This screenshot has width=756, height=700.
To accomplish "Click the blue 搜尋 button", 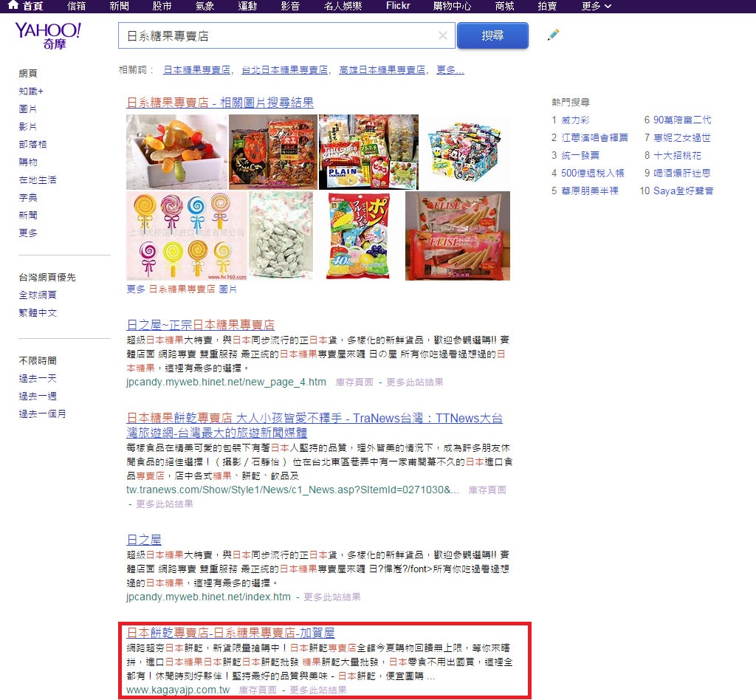I will pos(492,35).
